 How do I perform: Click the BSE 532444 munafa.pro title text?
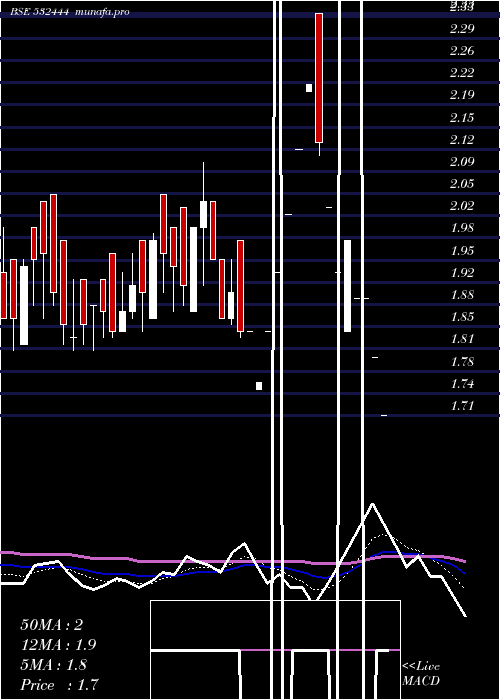click(x=70, y=12)
